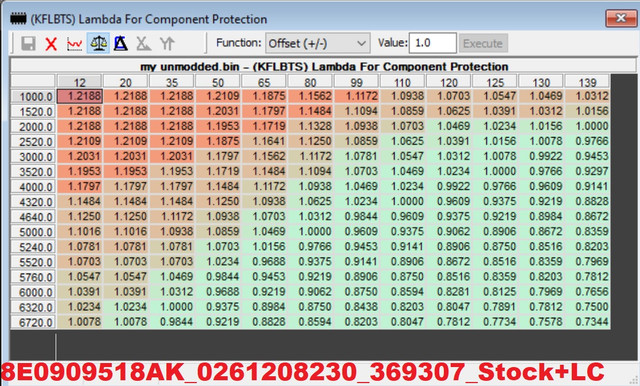Select cell 1.0156 at row 5240.0, column 65
The image size is (640, 386).
pos(264,247)
